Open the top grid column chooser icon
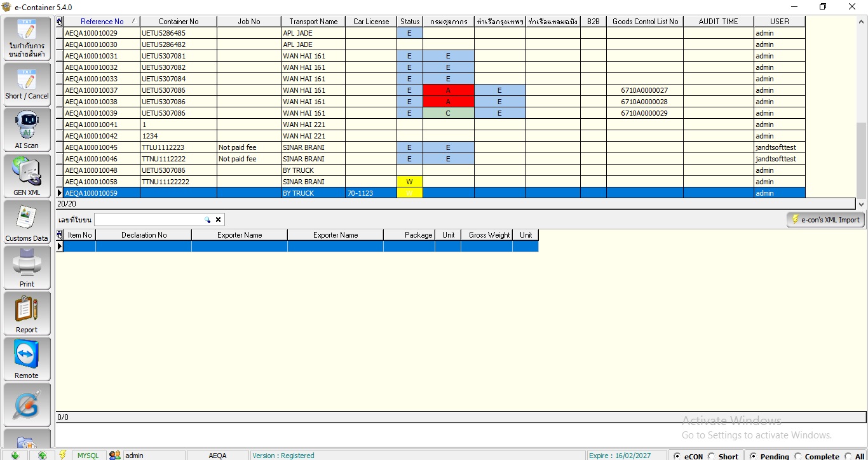This screenshot has width=868, height=460. pyautogui.click(x=60, y=22)
